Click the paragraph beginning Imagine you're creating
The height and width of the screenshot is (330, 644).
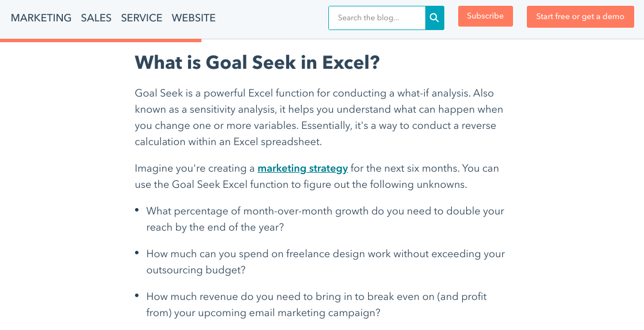tap(317, 176)
